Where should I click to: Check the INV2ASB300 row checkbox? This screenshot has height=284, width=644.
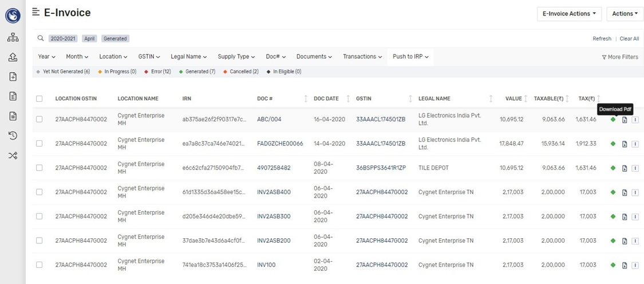click(39, 216)
